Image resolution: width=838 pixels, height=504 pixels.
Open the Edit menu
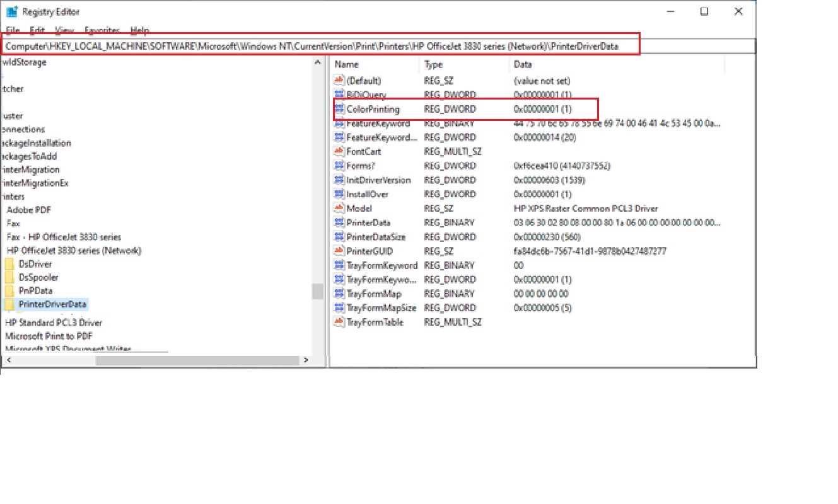pos(37,30)
